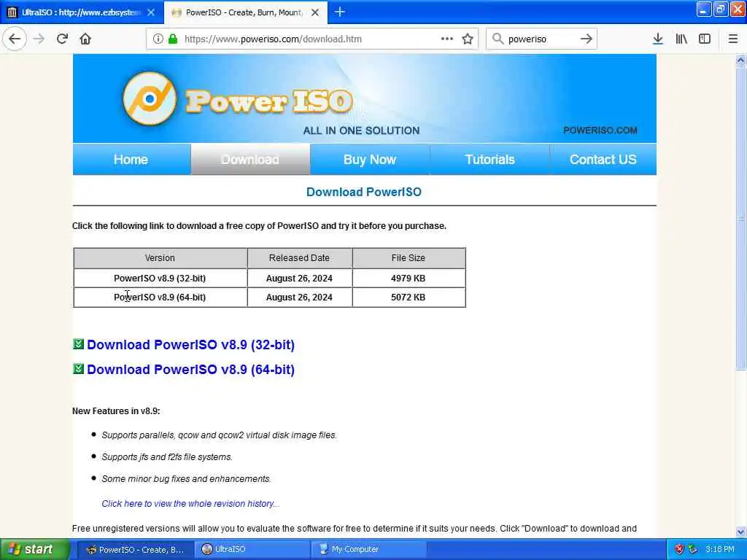Open the library bookshelf icon

681,39
